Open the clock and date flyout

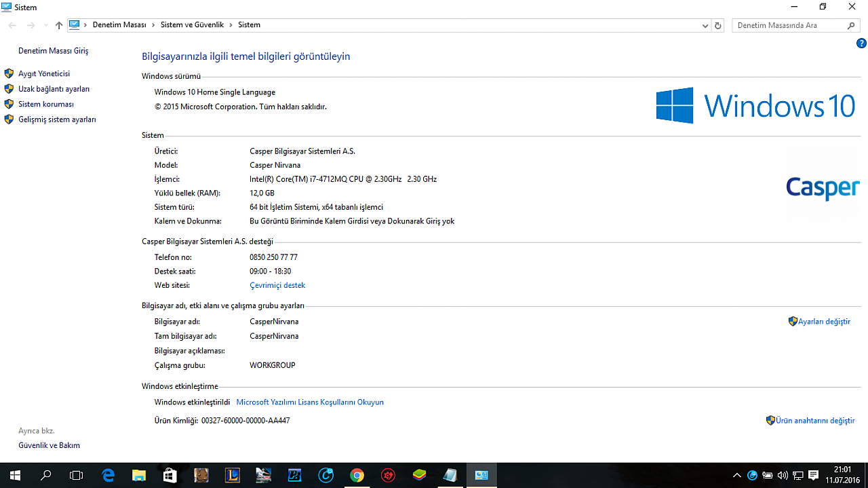[842, 475]
